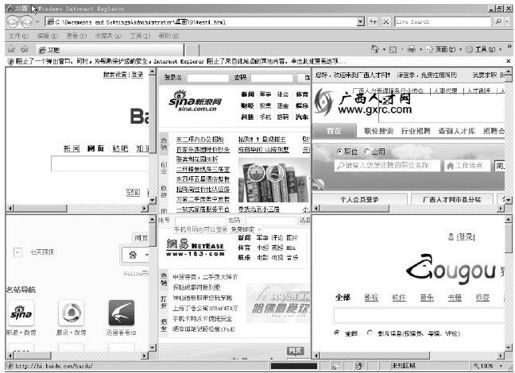Click the 行业招聘 nav link on gxrc

click(x=415, y=131)
